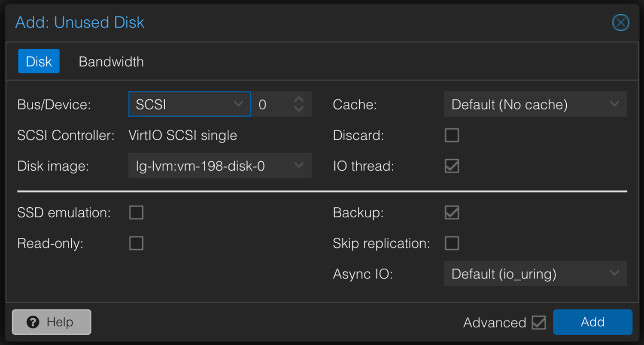Click the Add button
The height and width of the screenshot is (345, 644).
point(592,322)
